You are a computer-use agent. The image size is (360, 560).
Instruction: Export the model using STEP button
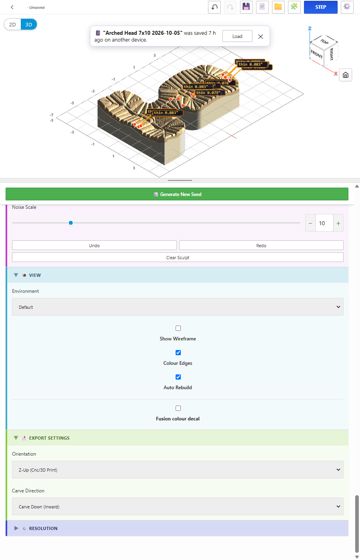[x=320, y=7]
